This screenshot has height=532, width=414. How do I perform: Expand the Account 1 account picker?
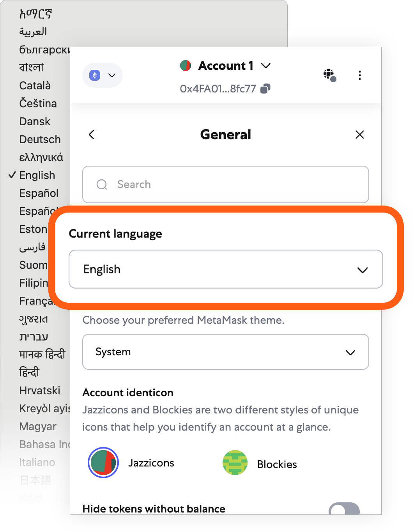pyautogui.click(x=266, y=66)
